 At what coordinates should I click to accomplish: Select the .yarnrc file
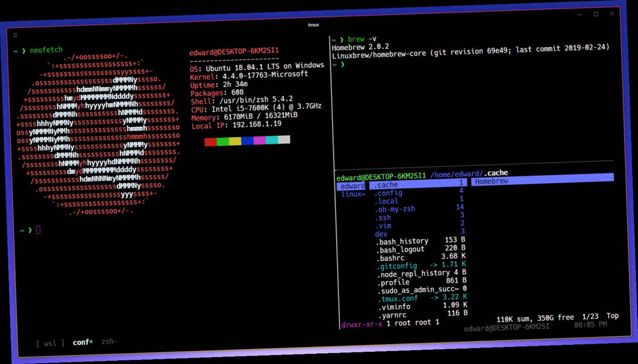tap(423, 314)
